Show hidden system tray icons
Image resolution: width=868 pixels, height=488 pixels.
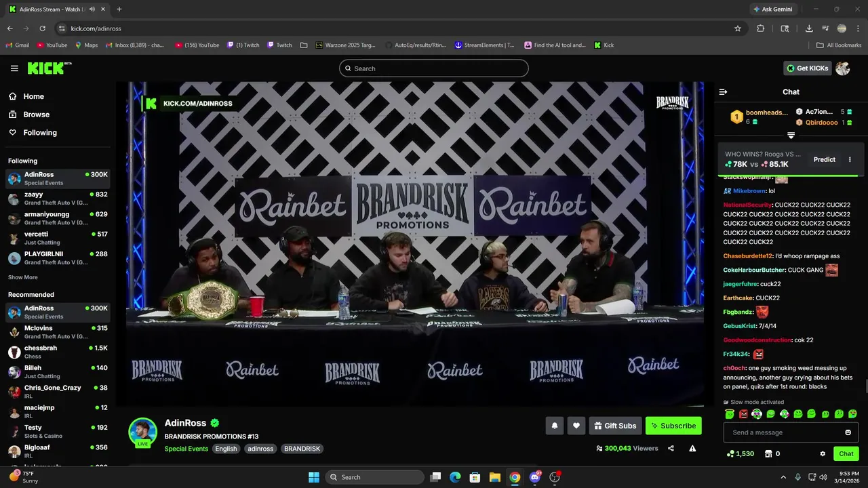pos(783,477)
